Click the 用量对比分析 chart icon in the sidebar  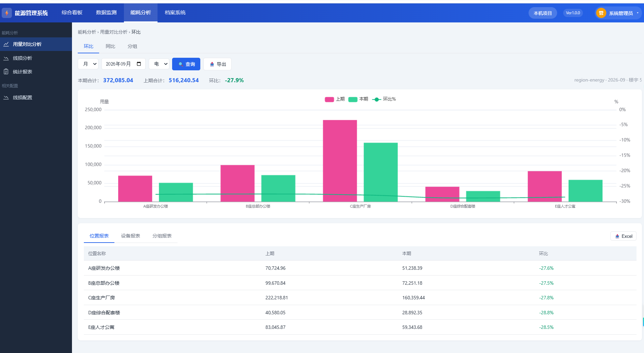click(x=6, y=44)
